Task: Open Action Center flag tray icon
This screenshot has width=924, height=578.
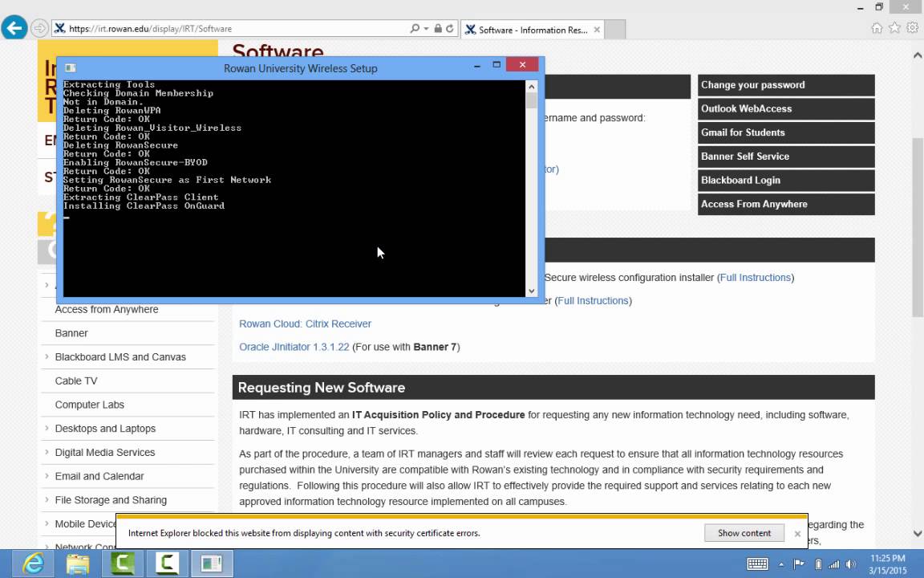Action: click(x=799, y=564)
